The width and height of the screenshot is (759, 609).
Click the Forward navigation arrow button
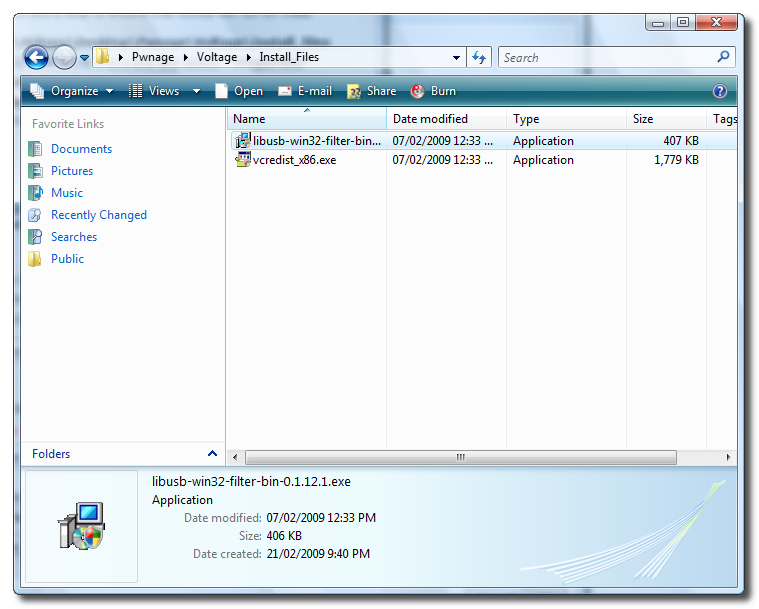[64, 58]
